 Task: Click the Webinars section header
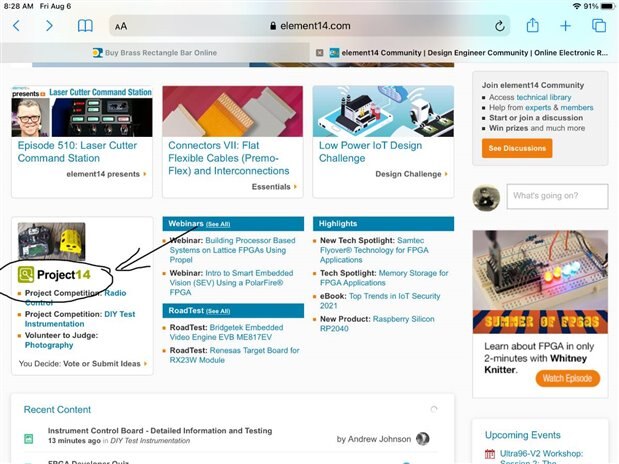(x=233, y=224)
